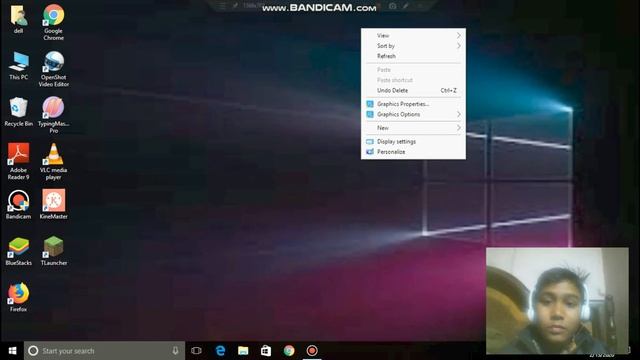This screenshot has width=640, height=360.
Task: Select the Bandicam desktop shortcut
Action: [18, 205]
